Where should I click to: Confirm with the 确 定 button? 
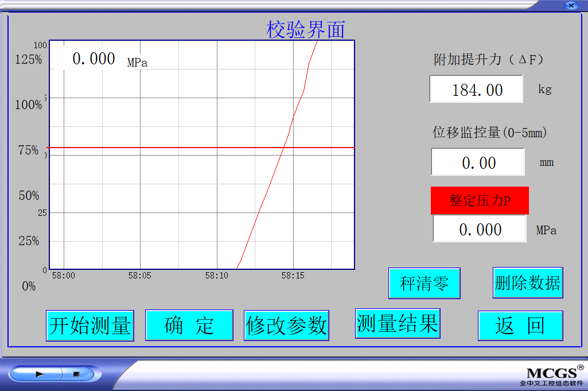tap(189, 326)
